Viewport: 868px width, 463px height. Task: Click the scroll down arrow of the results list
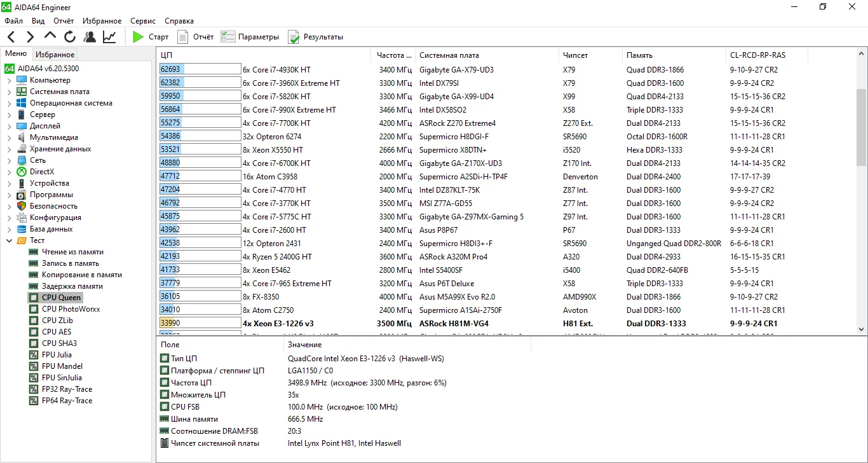pyautogui.click(x=862, y=329)
